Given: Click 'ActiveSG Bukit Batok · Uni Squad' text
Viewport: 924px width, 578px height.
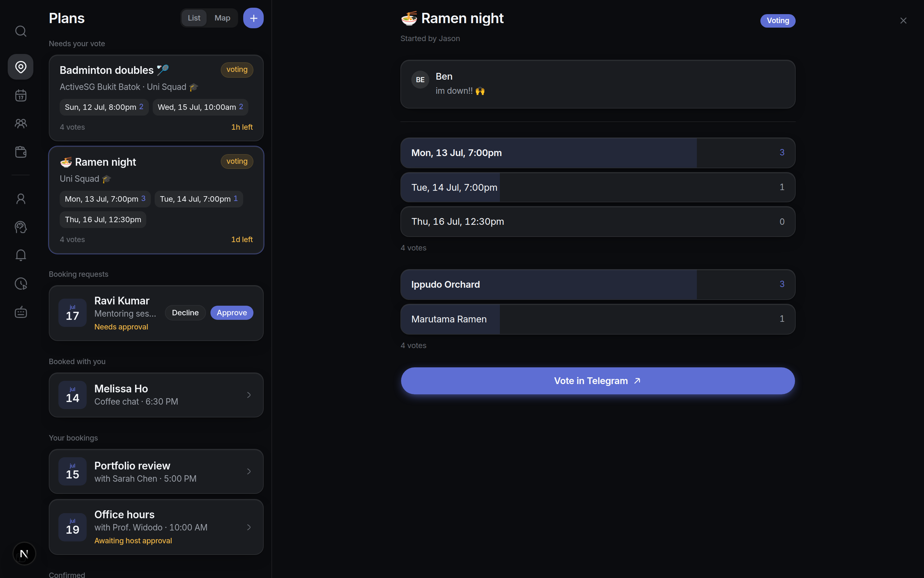Looking at the screenshot, I should 129,87.
